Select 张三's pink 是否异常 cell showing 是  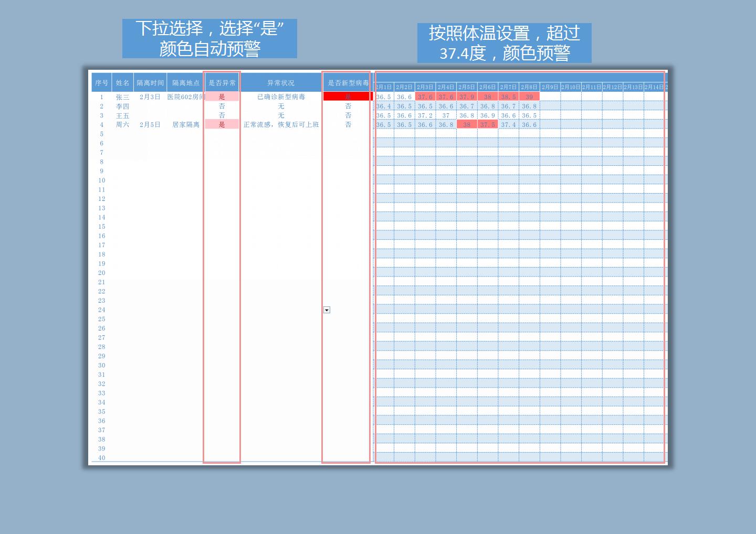pyautogui.click(x=222, y=97)
